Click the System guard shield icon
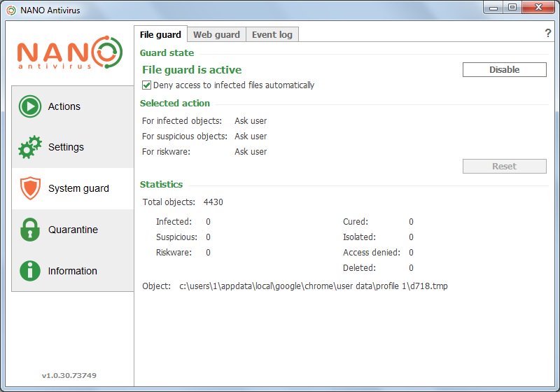 pos(30,188)
